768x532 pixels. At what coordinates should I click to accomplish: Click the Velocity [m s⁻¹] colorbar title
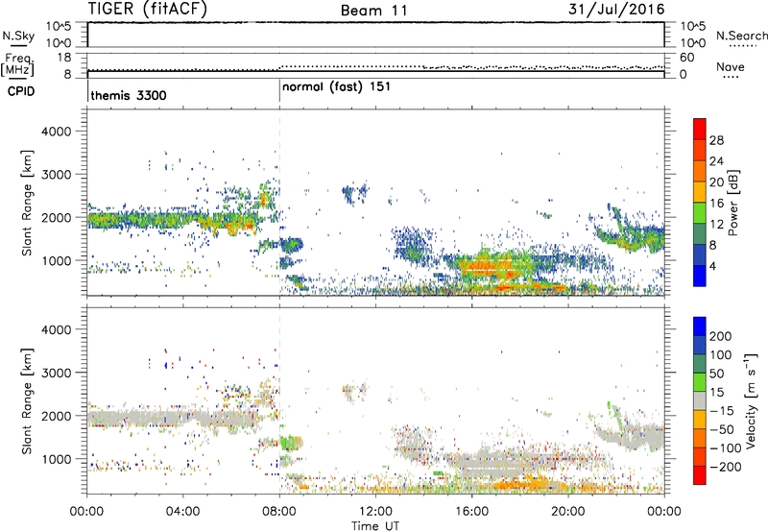click(x=751, y=400)
